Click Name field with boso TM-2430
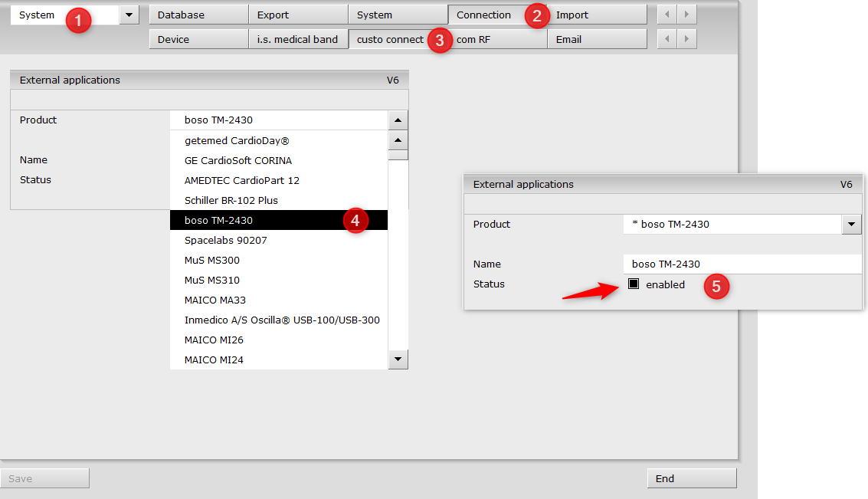The height and width of the screenshot is (499, 868). click(742, 264)
